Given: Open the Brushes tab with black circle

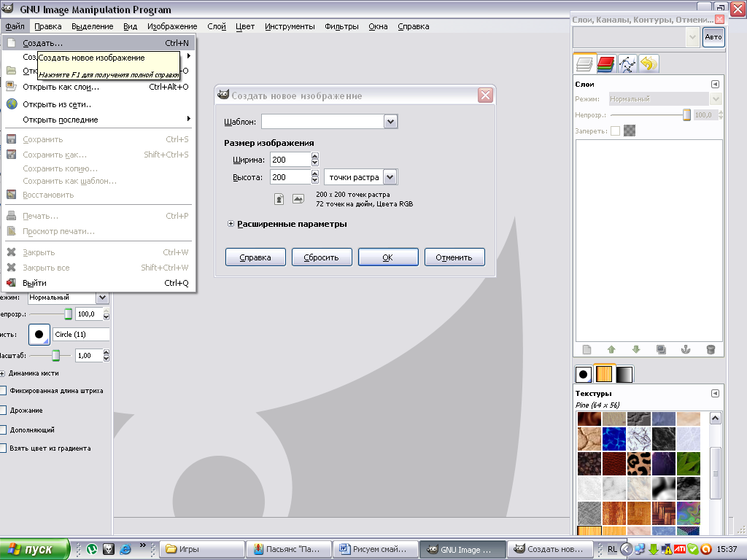Looking at the screenshot, I should (x=584, y=374).
